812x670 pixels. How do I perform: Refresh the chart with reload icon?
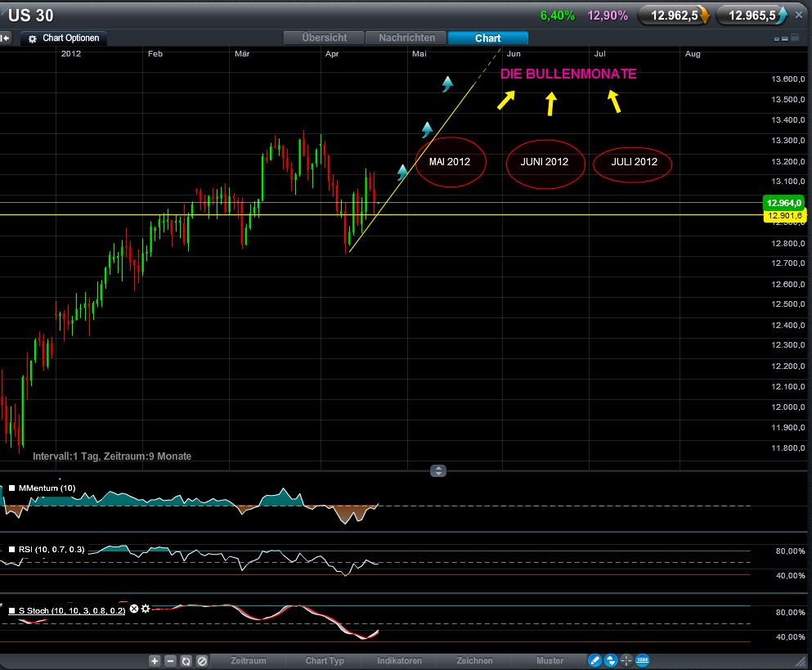186,661
